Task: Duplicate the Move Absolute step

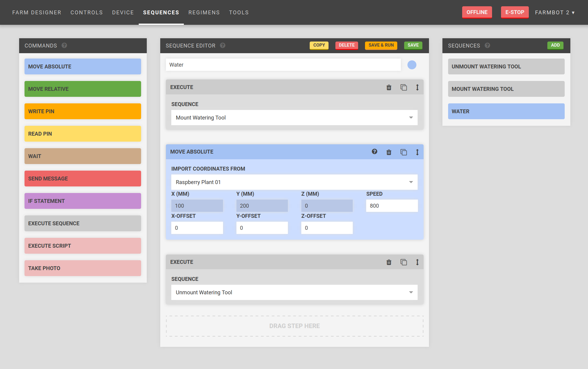Action: [x=404, y=152]
